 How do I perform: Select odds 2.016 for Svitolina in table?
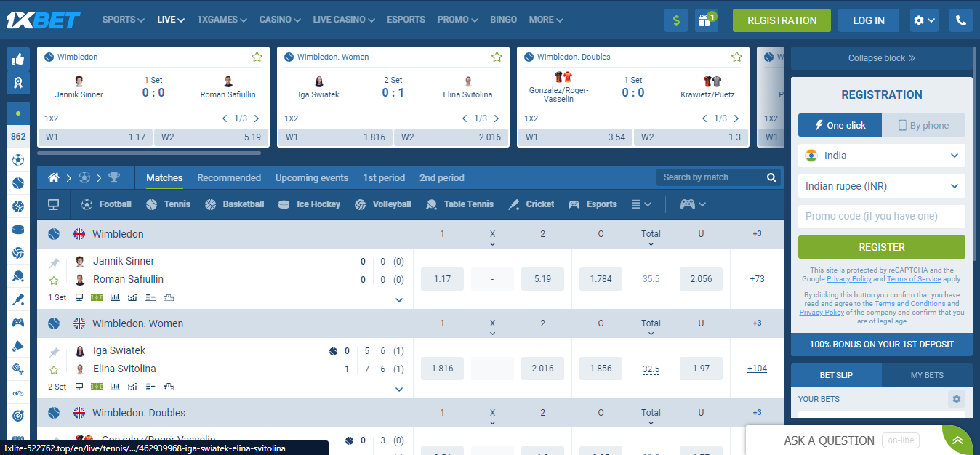click(542, 369)
